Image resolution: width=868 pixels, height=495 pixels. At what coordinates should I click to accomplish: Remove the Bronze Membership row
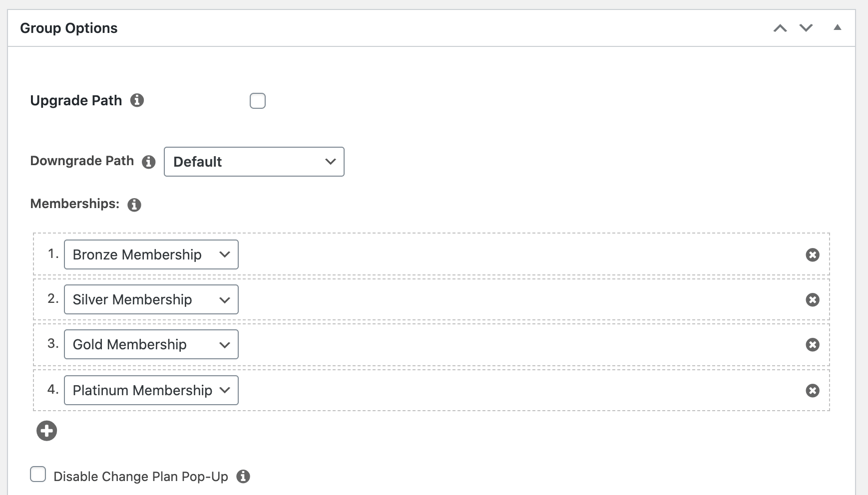coord(813,255)
